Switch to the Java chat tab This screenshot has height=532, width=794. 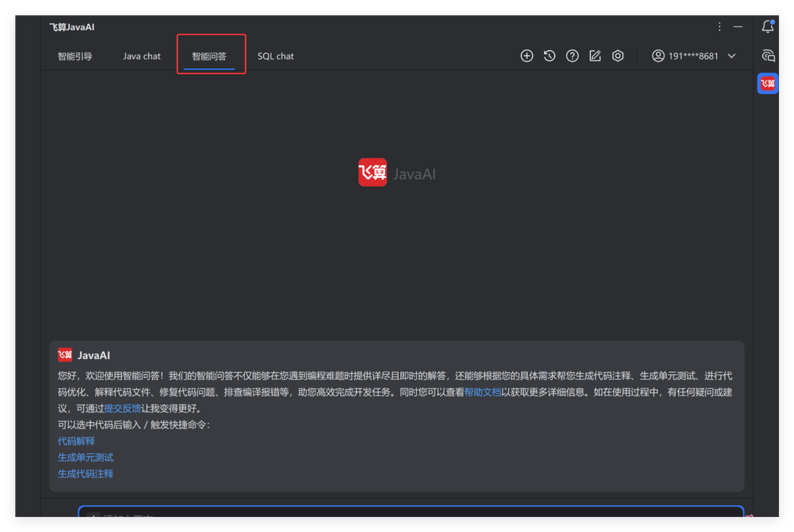[142, 56]
